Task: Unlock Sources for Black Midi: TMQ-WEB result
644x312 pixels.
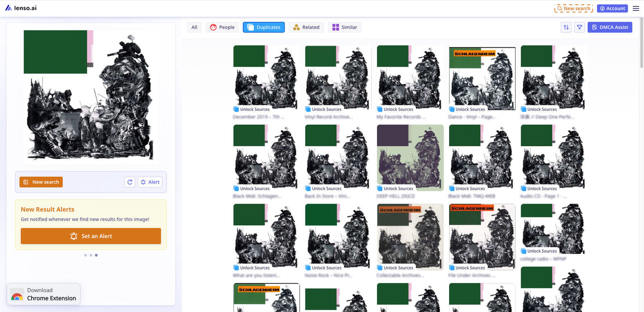Action: point(467,188)
